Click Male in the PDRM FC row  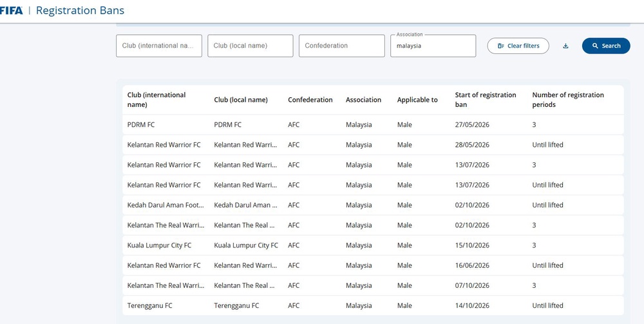click(404, 125)
